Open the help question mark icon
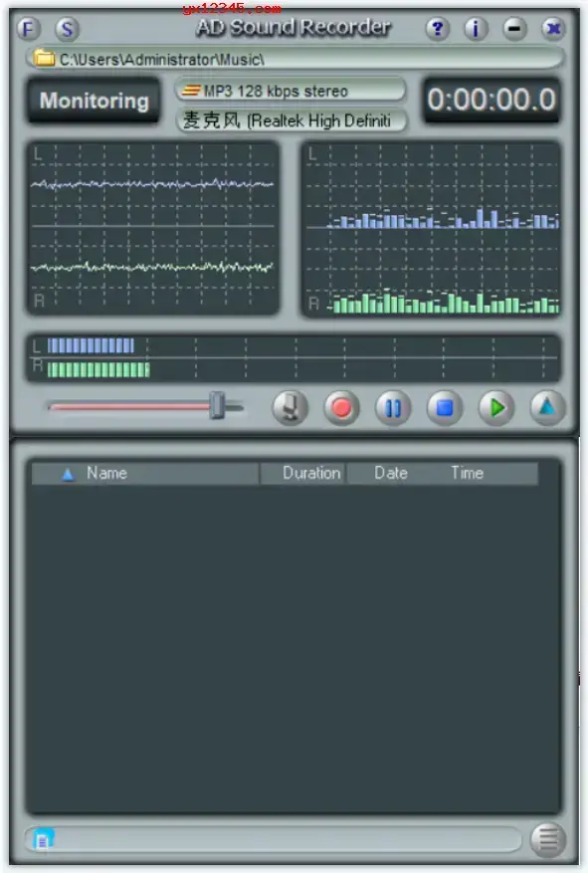588x873 pixels. coord(437,28)
